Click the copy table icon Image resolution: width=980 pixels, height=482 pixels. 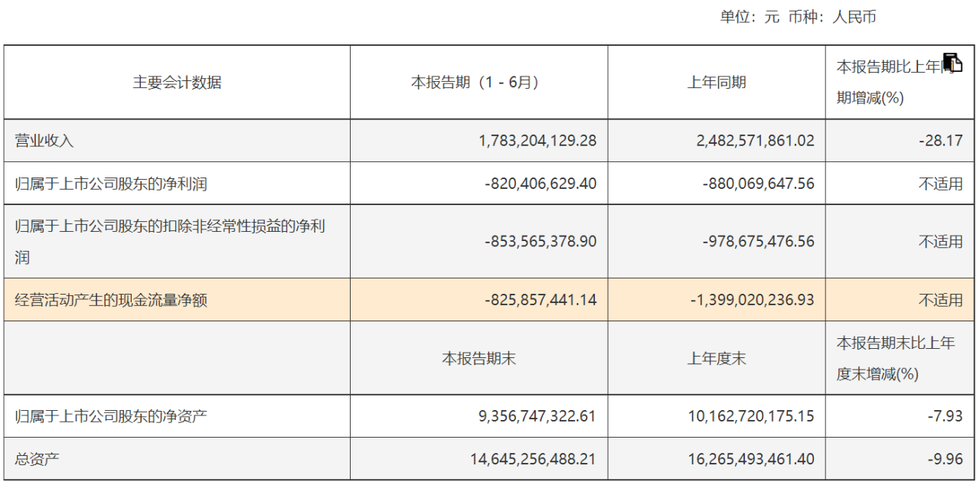952,63
